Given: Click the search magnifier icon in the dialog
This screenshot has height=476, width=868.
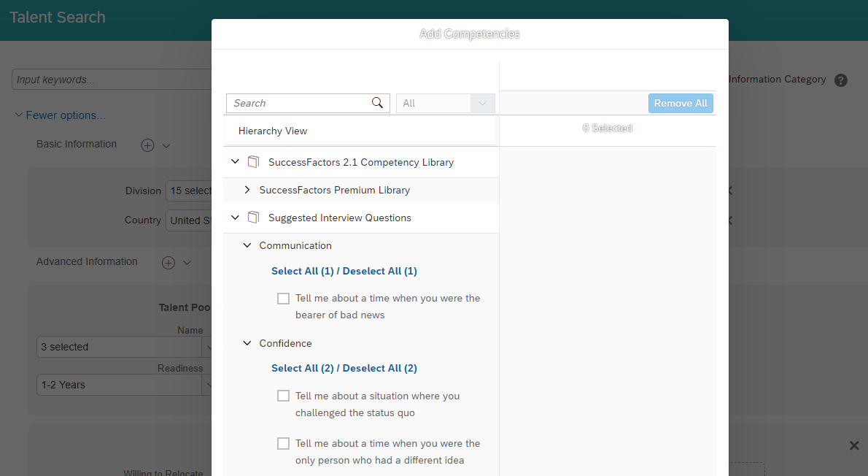Looking at the screenshot, I should 377,103.
